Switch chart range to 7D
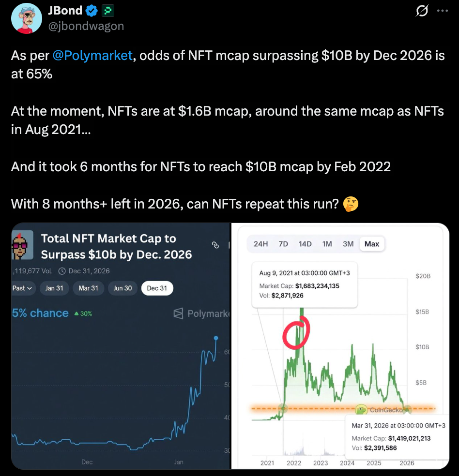459x476 pixels. [283, 244]
